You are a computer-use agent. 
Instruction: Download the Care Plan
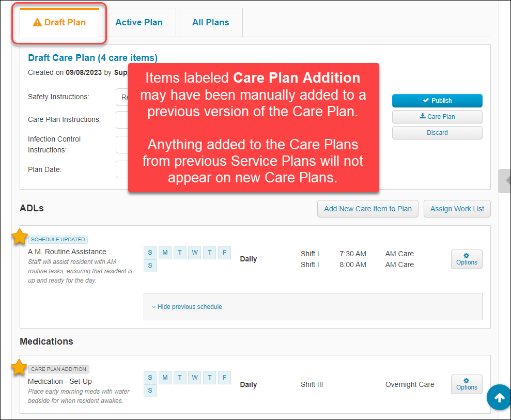[437, 117]
